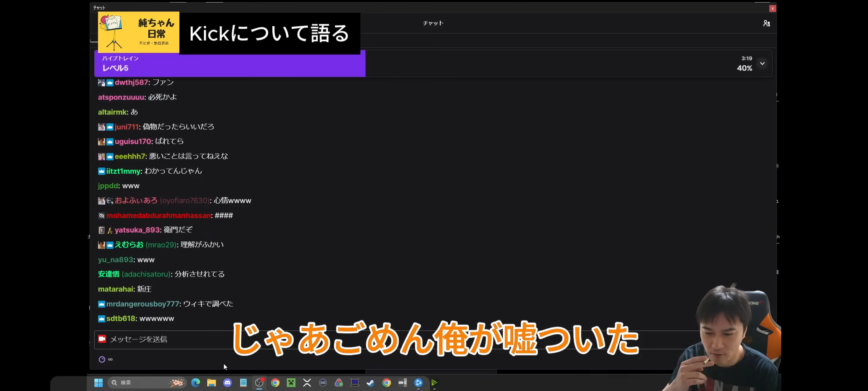
Task: Open the white X-shaped taskbar app
Action: tap(307, 383)
